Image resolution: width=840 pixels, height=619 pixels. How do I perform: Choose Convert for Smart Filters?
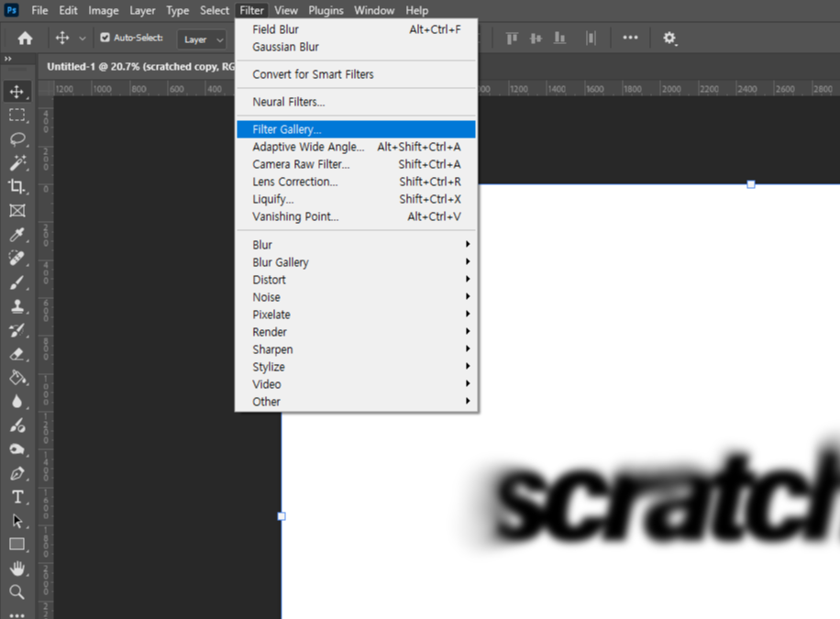tap(356, 74)
